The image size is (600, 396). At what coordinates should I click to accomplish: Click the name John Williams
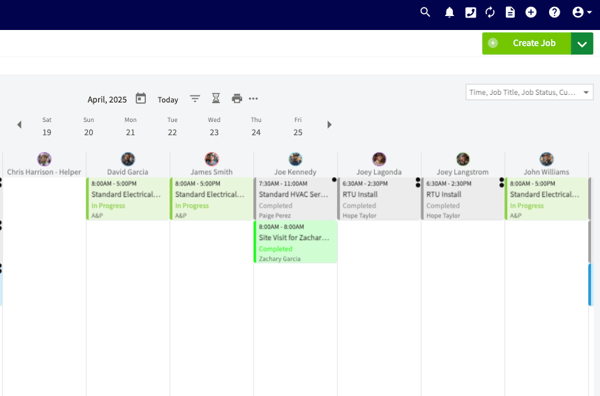pos(546,172)
